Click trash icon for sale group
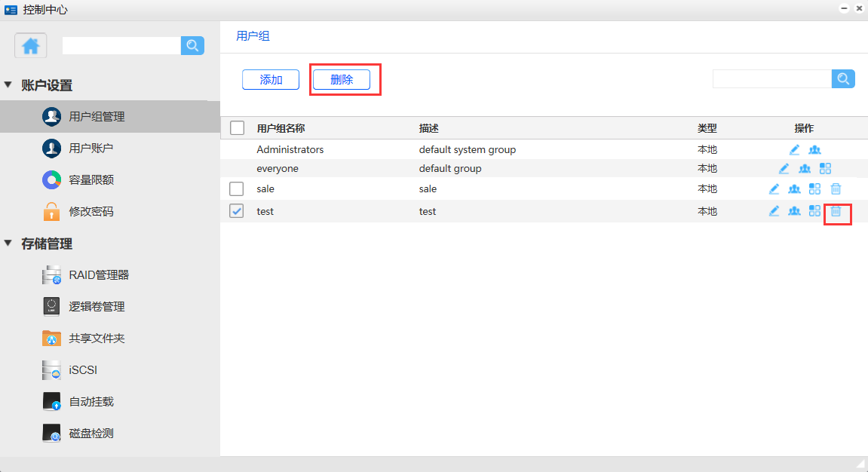This screenshot has height=472, width=868. pyautogui.click(x=836, y=189)
